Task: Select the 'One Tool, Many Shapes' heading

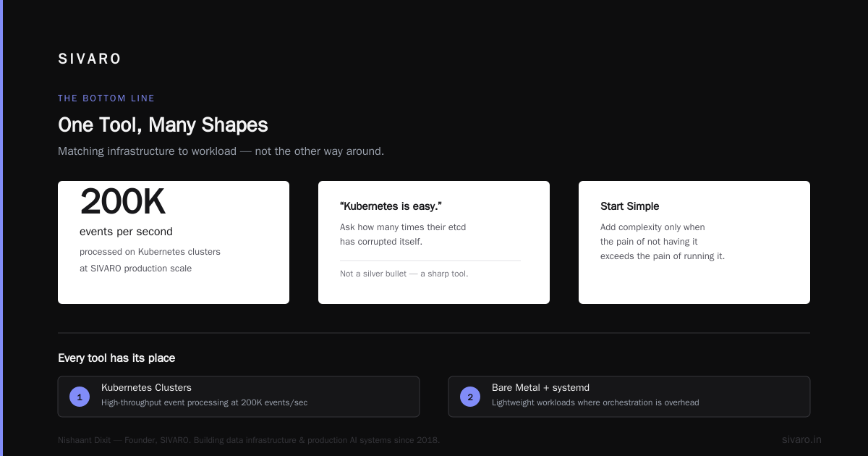Action: (x=163, y=124)
